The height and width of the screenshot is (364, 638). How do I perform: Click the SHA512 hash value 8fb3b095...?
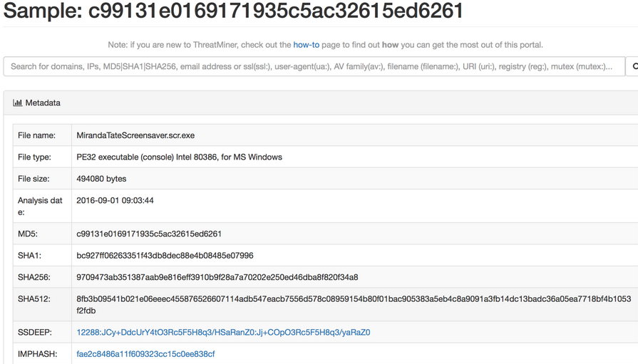354,305
